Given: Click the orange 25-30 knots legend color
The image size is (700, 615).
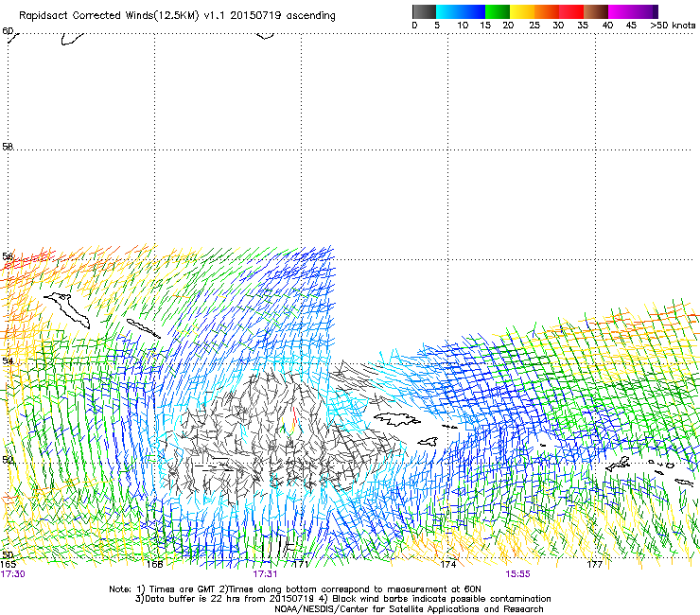Looking at the screenshot, I should click(547, 11).
